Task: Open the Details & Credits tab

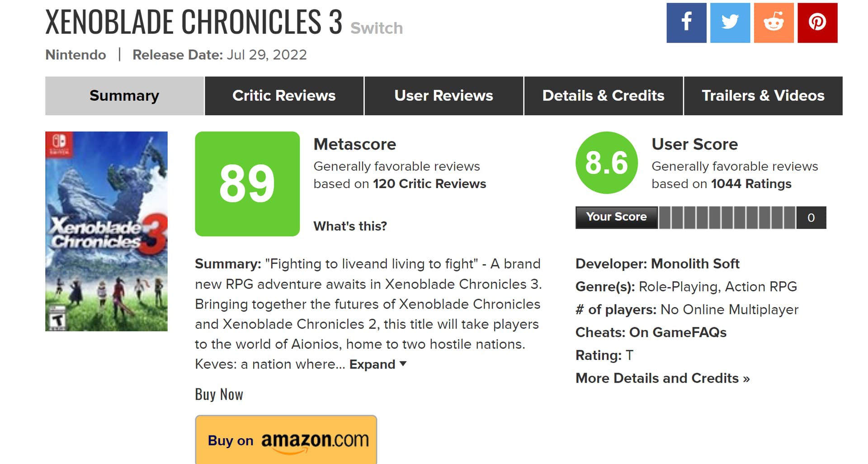Action: click(x=603, y=96)
